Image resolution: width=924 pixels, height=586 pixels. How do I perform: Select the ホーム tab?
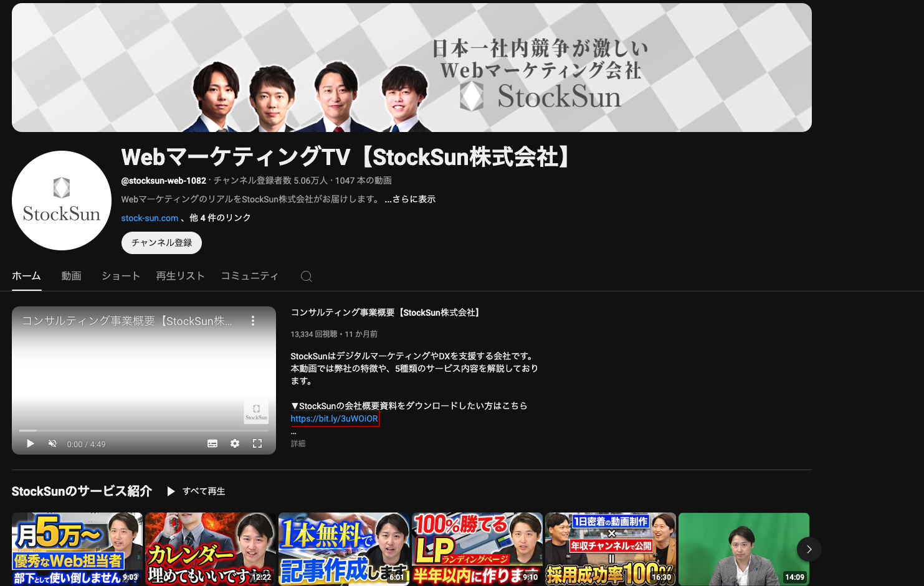tap(26, 276)
